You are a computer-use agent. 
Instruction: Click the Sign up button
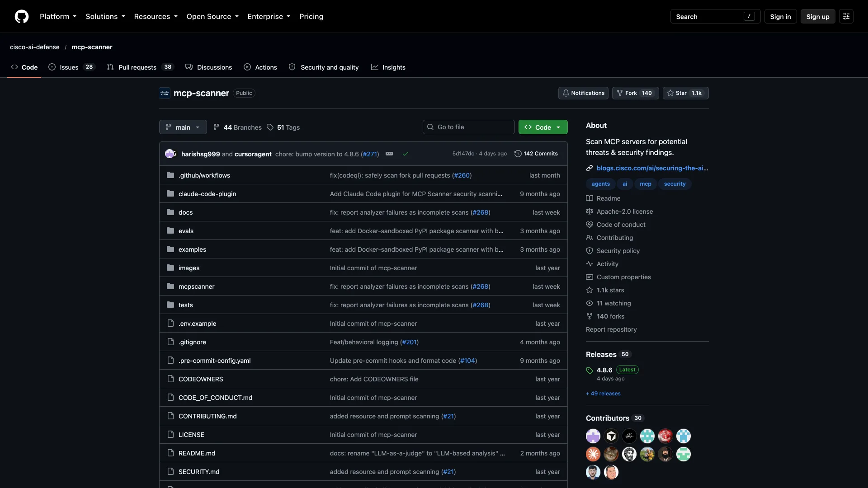(x=818, y=16)
